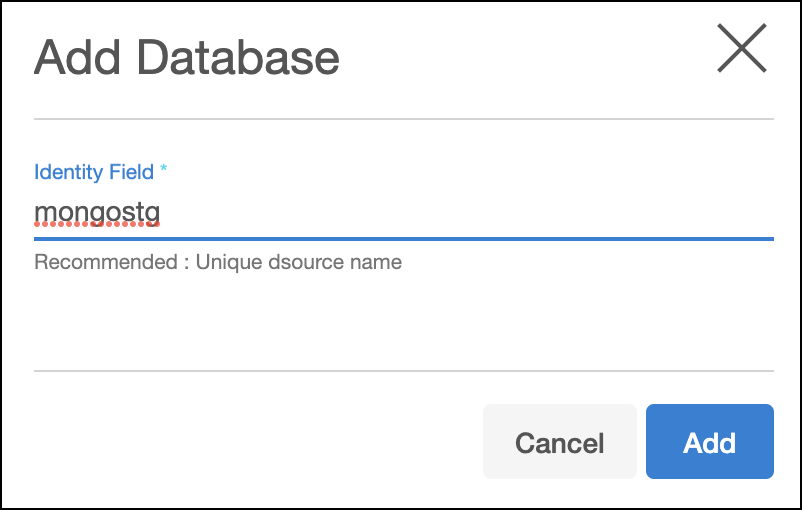
Task: Hit the gray Cancel button beside Add
Action: point(559,442)
